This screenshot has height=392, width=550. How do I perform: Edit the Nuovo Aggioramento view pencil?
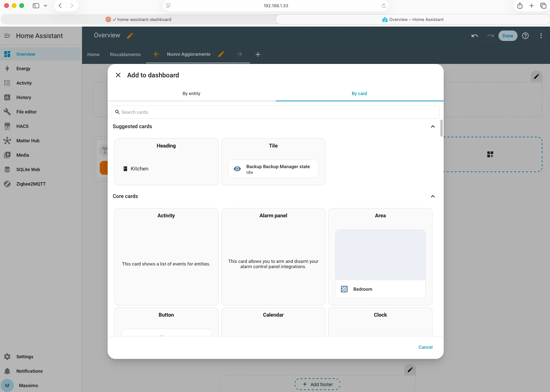(x=221, y=54)
